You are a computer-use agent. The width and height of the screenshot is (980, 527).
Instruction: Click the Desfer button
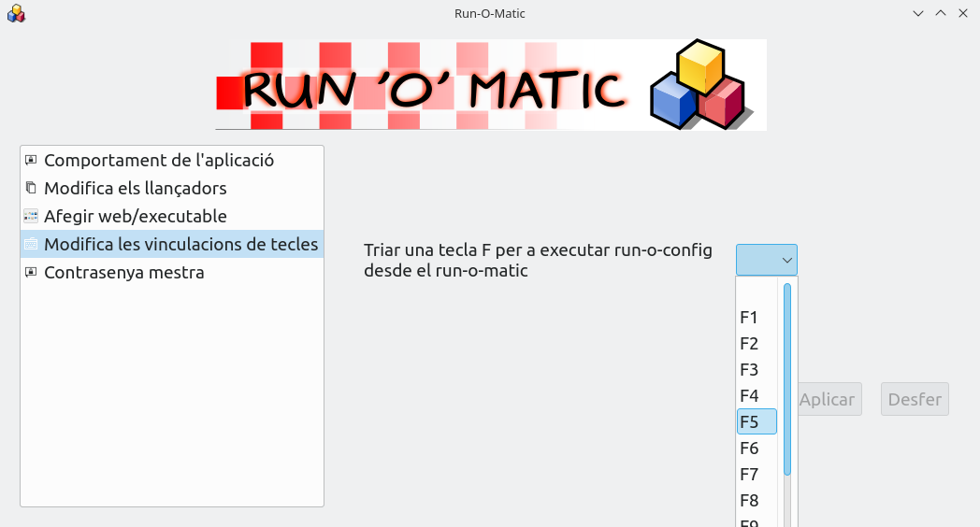click(915, 399)
